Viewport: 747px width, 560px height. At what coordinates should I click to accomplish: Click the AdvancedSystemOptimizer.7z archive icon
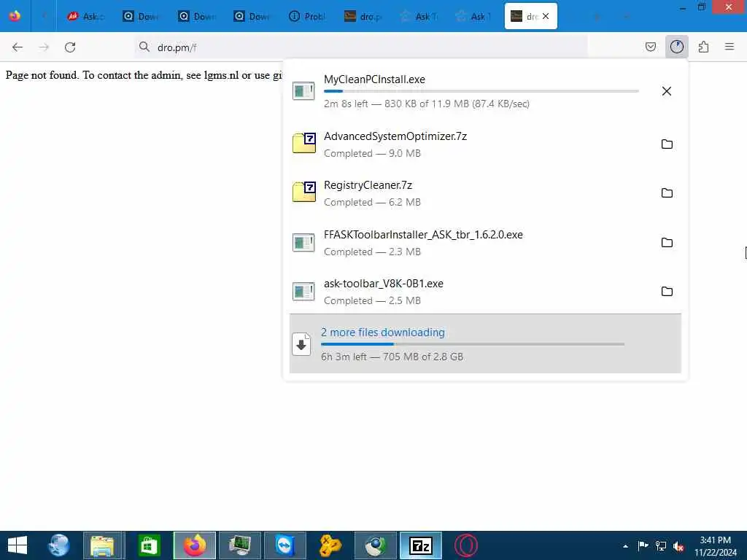coord(304,142)
